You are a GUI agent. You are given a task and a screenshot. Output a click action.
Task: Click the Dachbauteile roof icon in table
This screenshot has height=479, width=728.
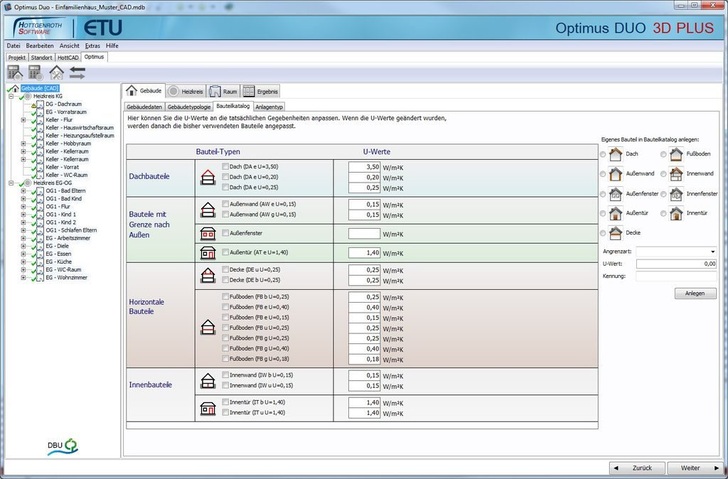pyautogui.click(x=208, y=176)
